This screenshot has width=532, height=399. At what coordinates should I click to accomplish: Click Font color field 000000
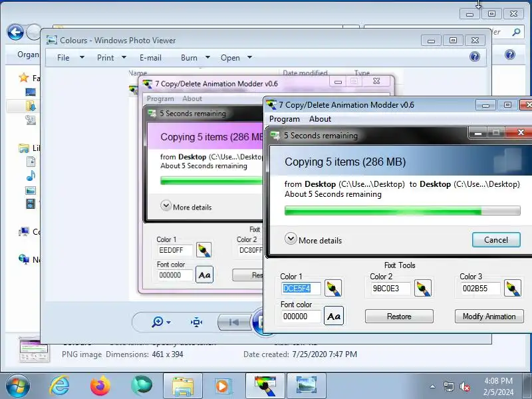pyautogui.click(x=301, y=317)
